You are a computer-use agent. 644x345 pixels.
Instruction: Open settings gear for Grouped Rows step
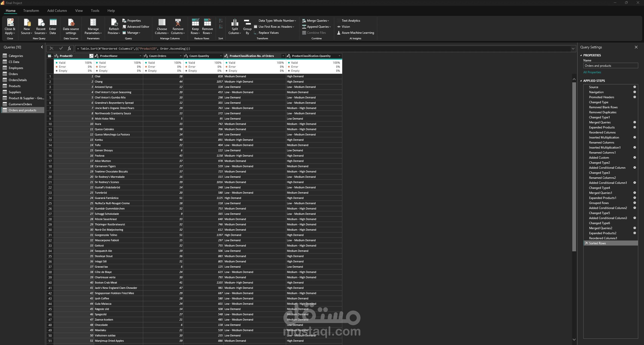click(634, 203)
